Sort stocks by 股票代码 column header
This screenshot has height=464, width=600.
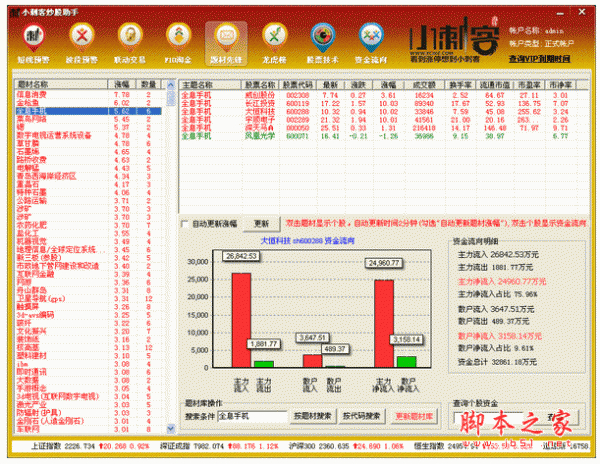pos(298,85)
